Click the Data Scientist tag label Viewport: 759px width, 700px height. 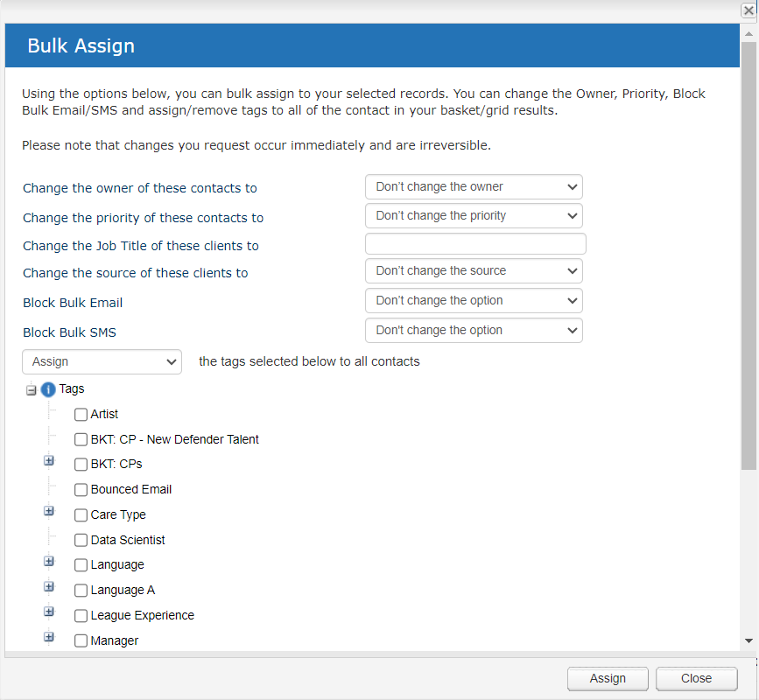point(128,541)
